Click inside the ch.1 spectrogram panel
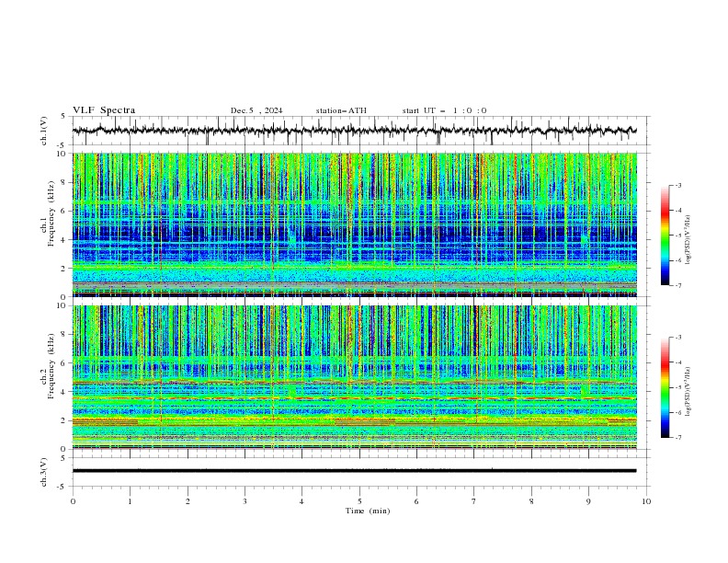Image resolution: width=728 pixels, height=563 pixels. 354,224
